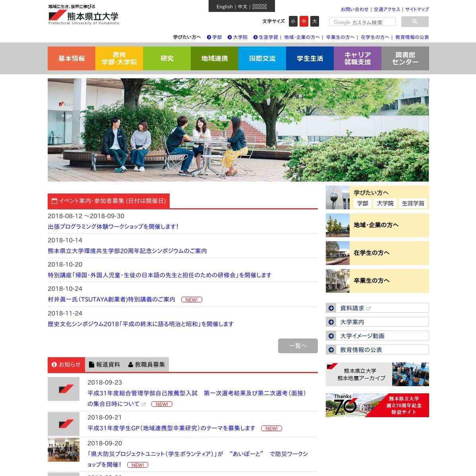Click 学部 button in 学びたい方へ panel
This screenshot has width=476, height=476.
tap(362, 203)
